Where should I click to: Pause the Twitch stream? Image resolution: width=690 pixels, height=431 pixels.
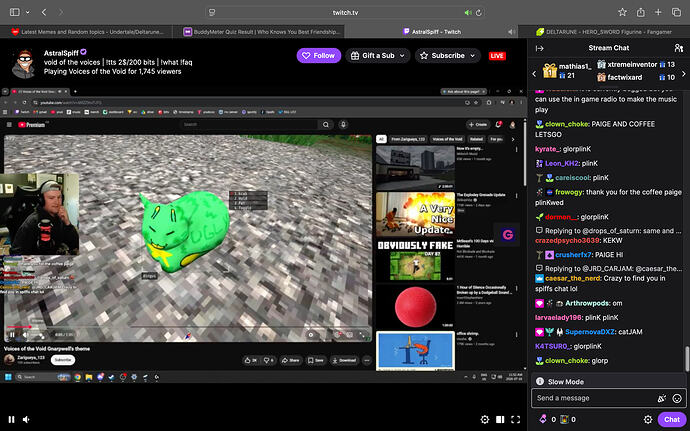click(11, 420)
